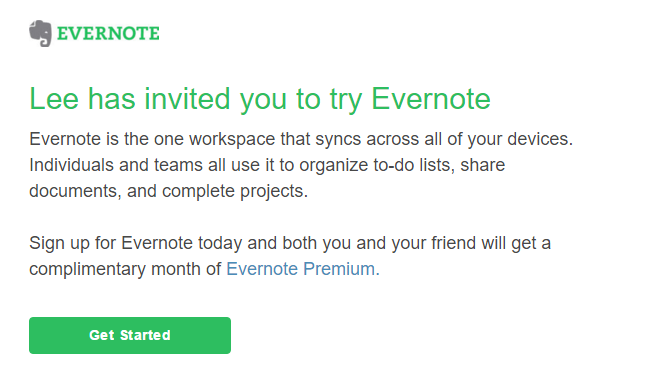Click the word "Started" on the green button
661x380 pixels.
[x=145, y=335]
